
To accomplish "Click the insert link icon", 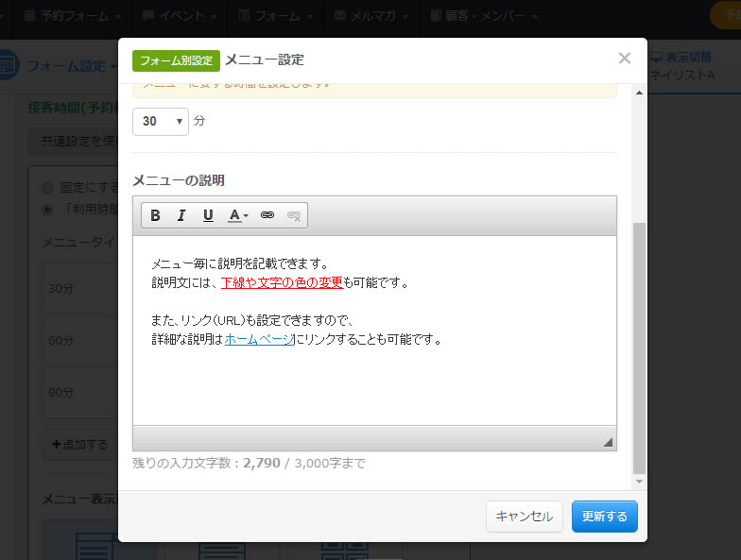I will (267, 215).
